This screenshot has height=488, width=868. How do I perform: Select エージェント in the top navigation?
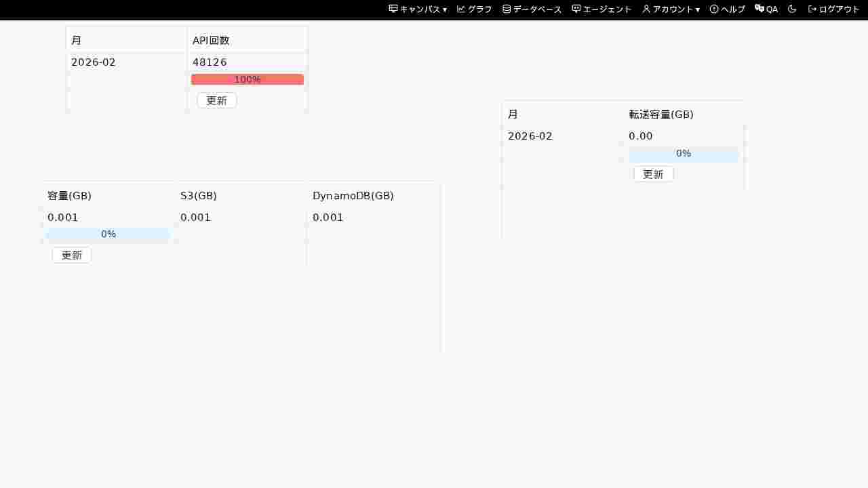tap(601, 9)
